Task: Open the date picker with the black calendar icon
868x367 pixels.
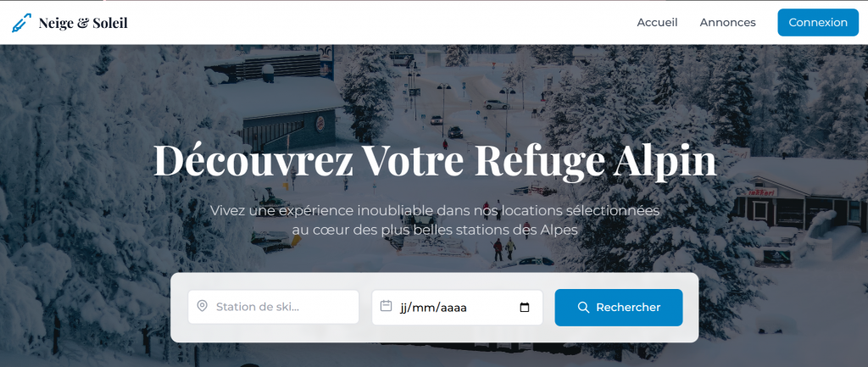Action: click(x=525, y=307)
